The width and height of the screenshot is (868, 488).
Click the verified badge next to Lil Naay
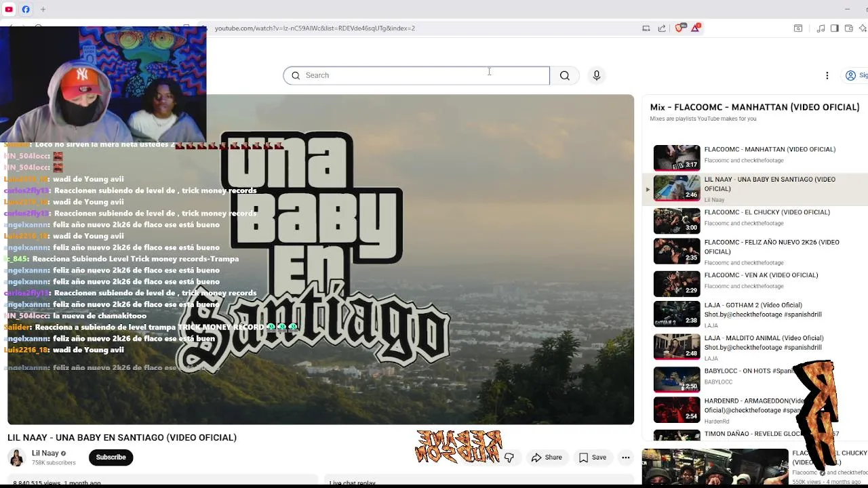pos(64,453)
